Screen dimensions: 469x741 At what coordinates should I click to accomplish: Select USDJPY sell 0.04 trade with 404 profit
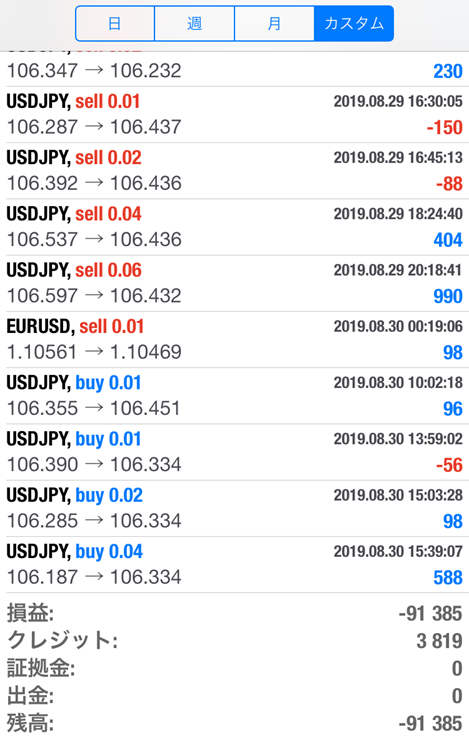click(x=234, y=227)
